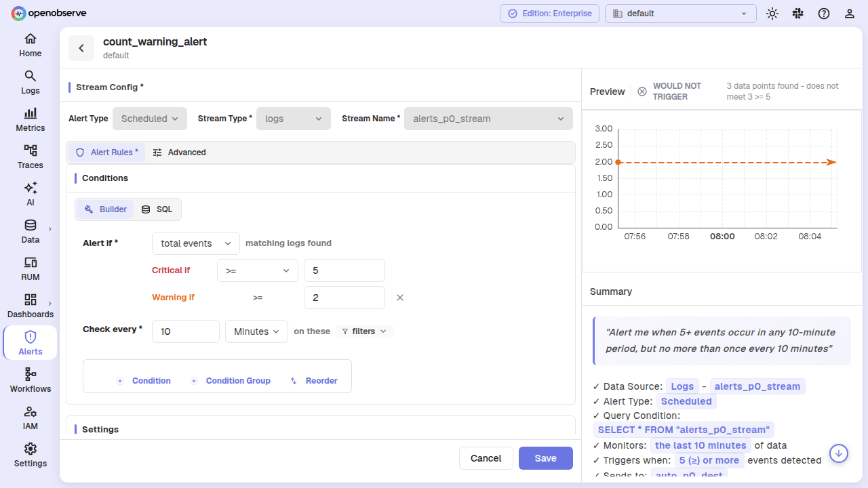Expand the filters dropdown
The height and width of the screenshot is (488, 868).
[x=364, y=331]
